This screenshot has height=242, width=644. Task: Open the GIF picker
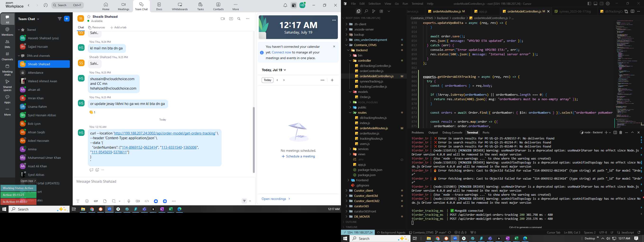[96, 201]
